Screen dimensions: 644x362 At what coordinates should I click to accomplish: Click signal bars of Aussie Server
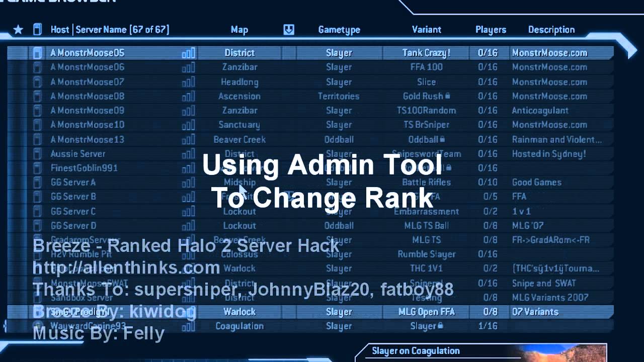click(x=188, y=154)
